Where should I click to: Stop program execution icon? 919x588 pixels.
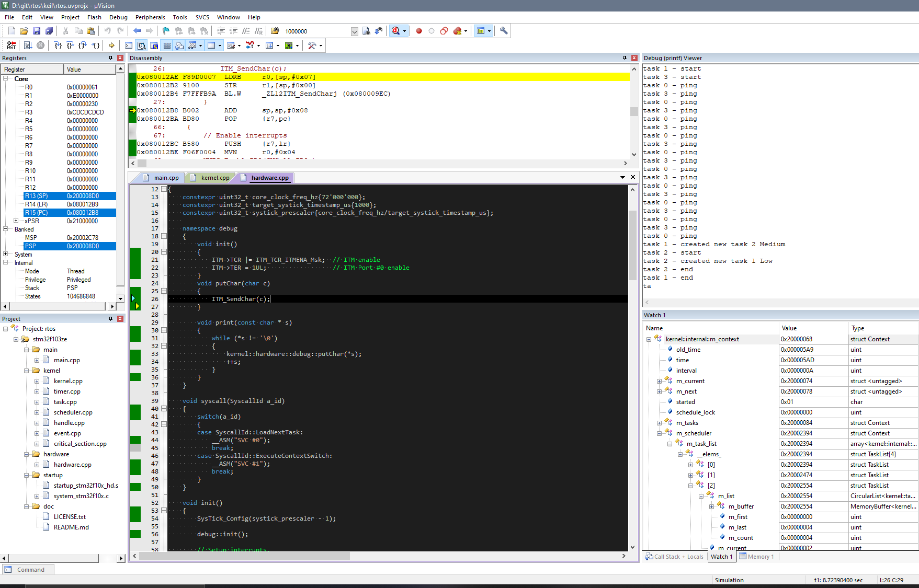[41, 45]
